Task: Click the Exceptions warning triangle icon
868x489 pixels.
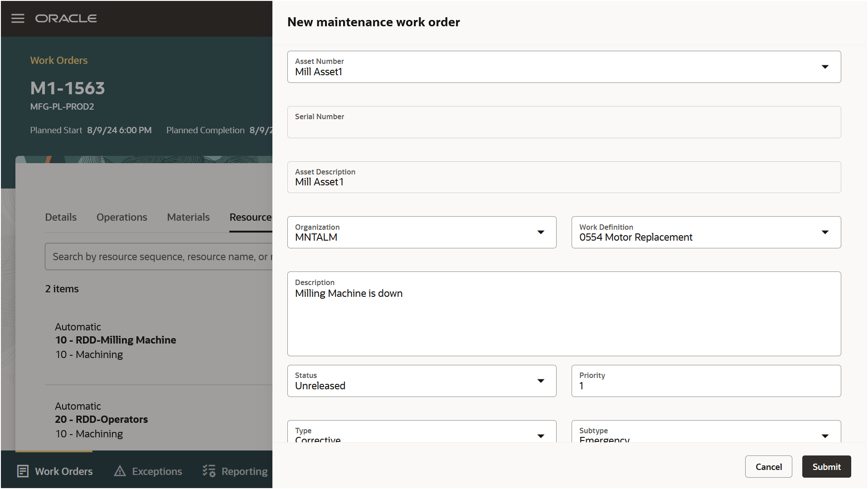Action: tap(120, 471)
